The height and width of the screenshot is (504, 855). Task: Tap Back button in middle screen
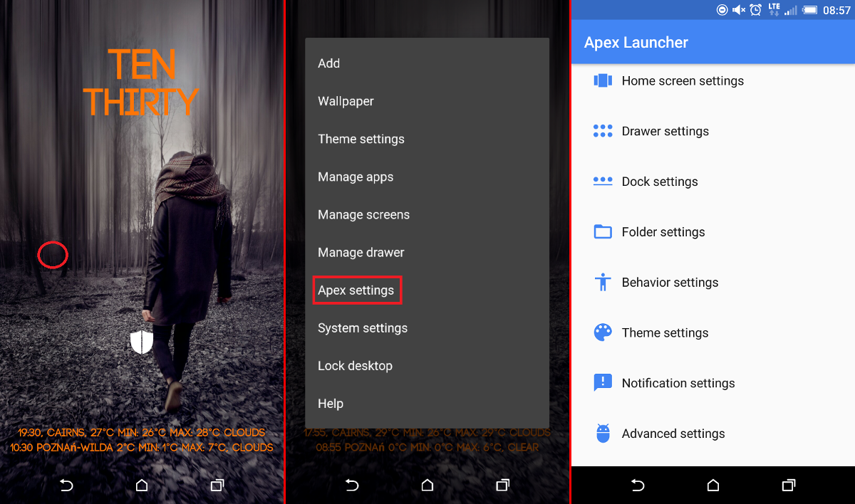pyautogui.click(x=352, y=485)
